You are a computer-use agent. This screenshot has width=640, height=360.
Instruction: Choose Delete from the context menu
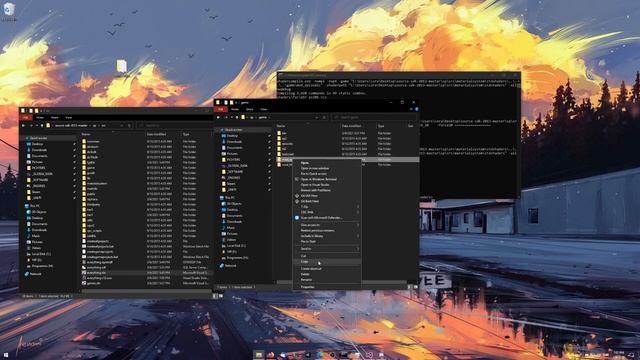click(327, 274)
